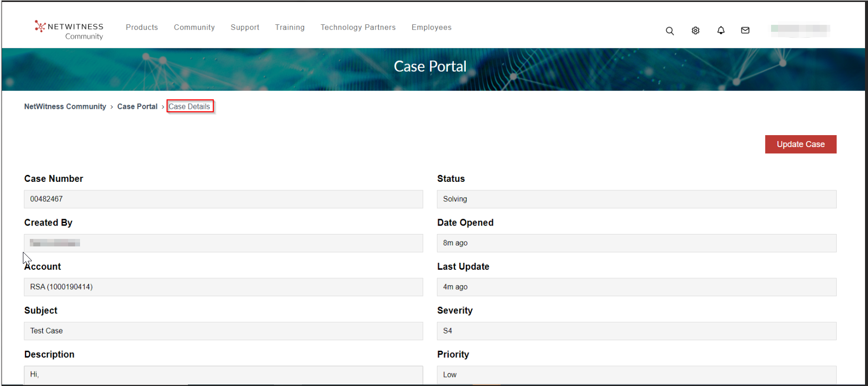Open the settings gear icon

coord(695,31)
